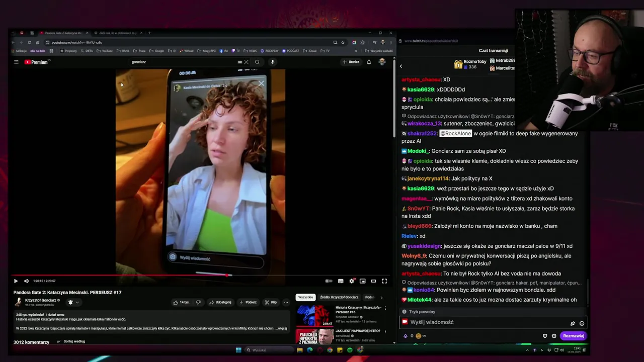This screenshot has width=644, height=362.
Task: Open Twitch chat settings gear
Action: [x=554, y=336]
